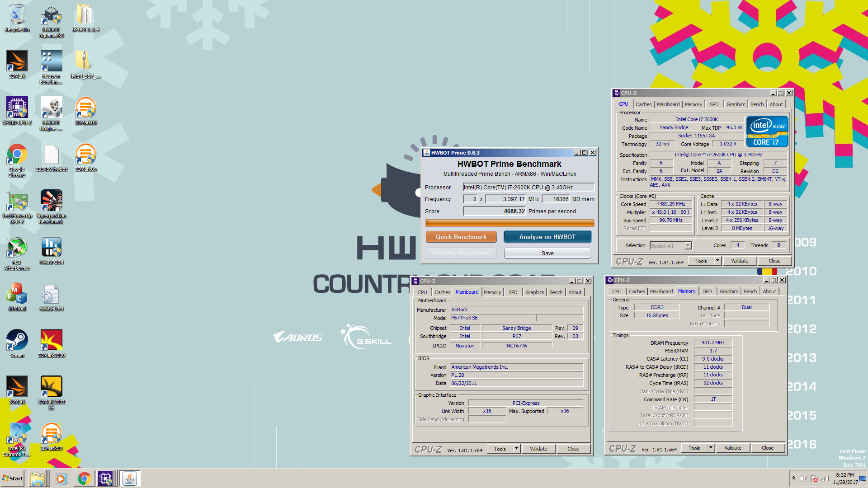Image resolution: width=868 pixels, height=488 pixels.
Task: Launch VRMtool desktop shortcut
Action: [x=17, y=297]
